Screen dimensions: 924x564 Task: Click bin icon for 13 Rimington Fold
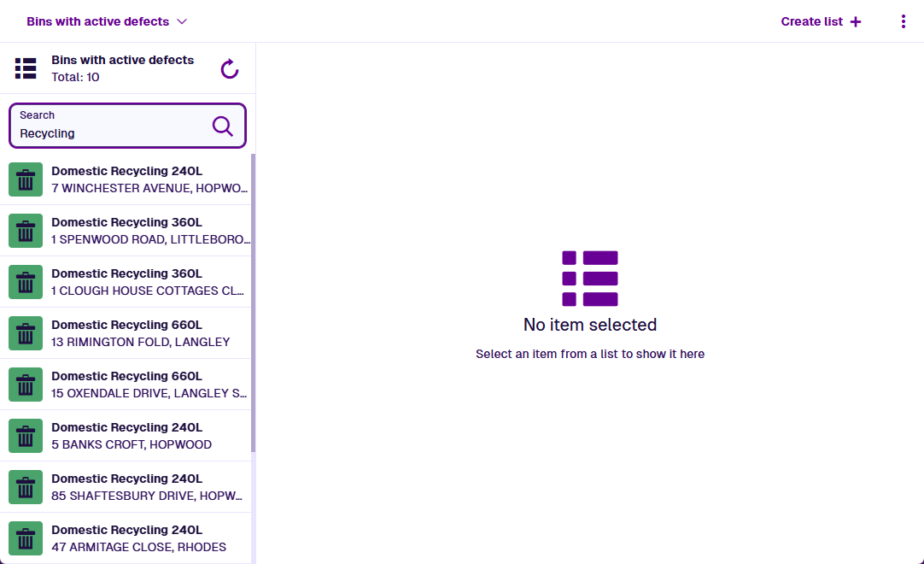[x=26, y=333]
